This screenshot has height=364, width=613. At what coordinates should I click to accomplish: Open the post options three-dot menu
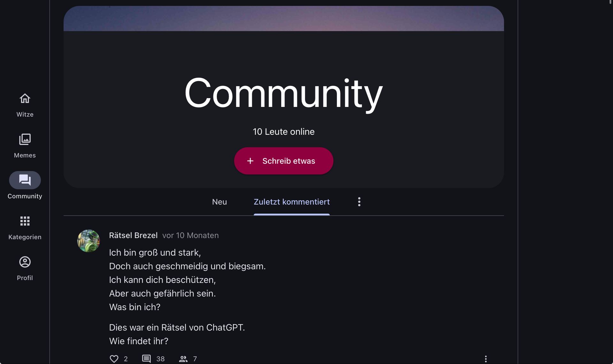[486, 359]
